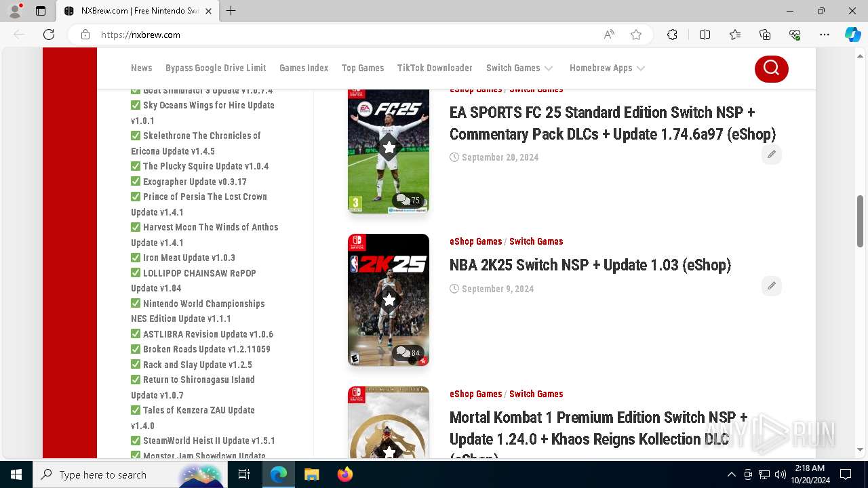Click the EA SPORTS FC 25 cover thumbnail
The height and width of the screenshot is (488, 868).
389,151
